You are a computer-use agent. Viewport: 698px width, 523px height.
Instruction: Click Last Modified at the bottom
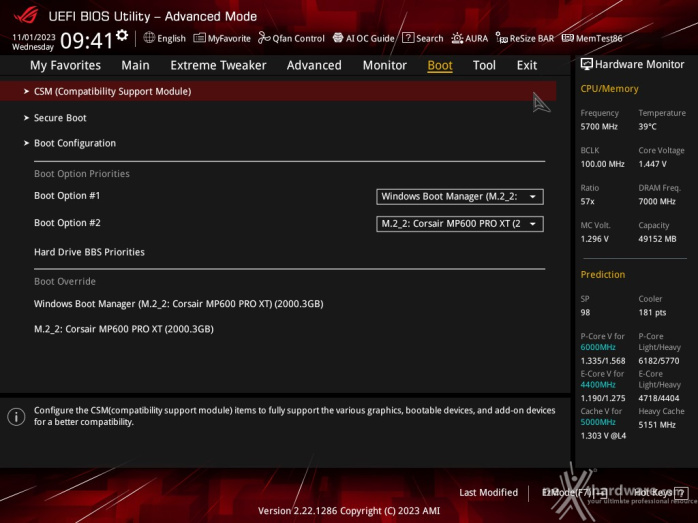click(488, 493)
